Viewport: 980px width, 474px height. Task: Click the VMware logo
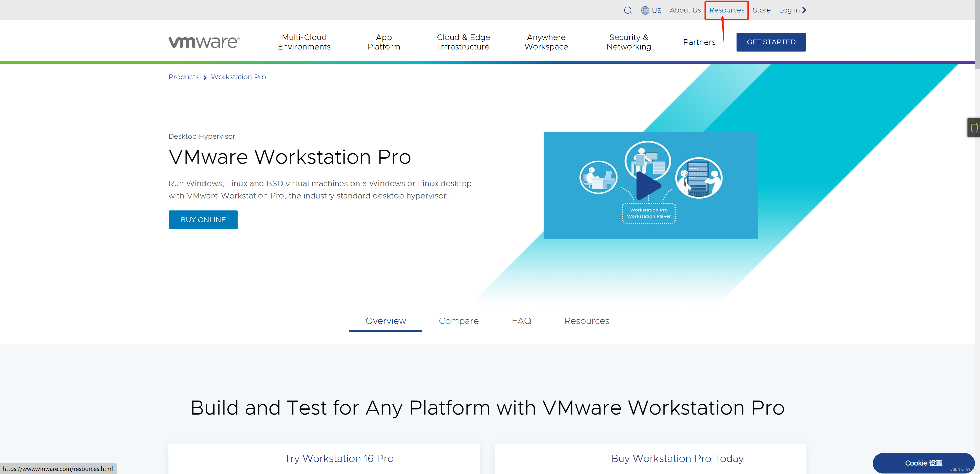(x=204, y=42)
